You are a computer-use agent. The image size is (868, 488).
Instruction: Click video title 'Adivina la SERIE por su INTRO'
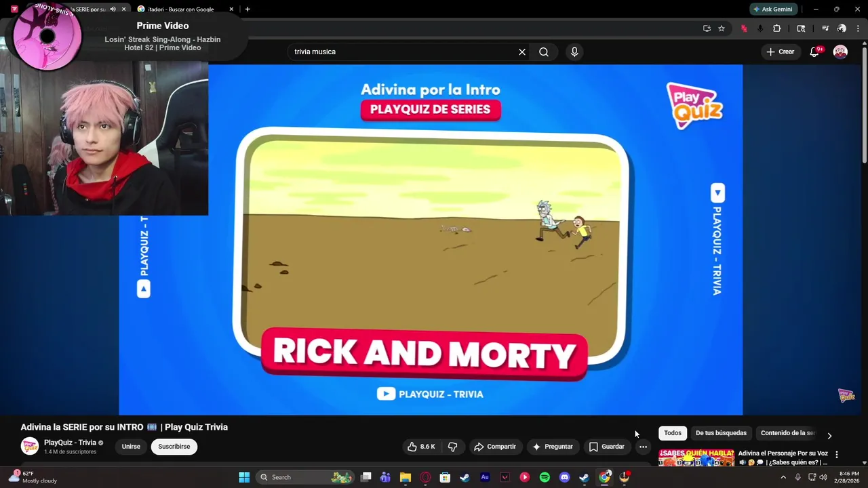click(x=124, y=427)
